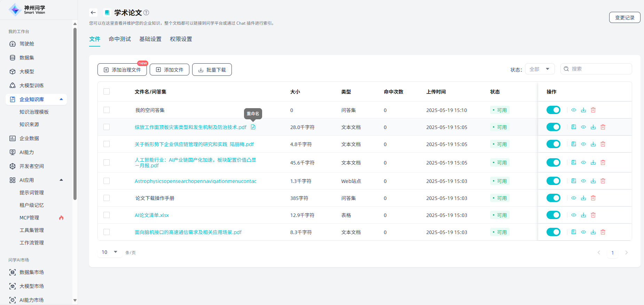Open book icon for Astrophysics row
Screen dimensions: 644x305
click(574, 181)
